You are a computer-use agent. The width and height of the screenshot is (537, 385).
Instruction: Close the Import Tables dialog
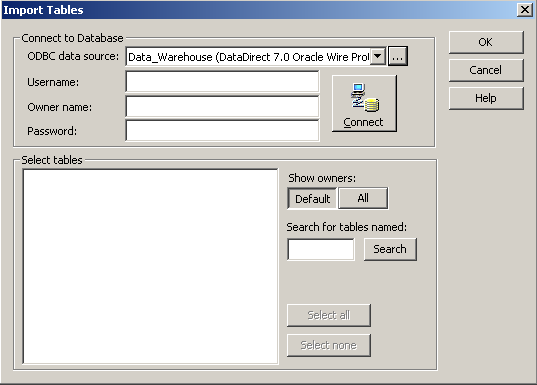click(525, 10)
